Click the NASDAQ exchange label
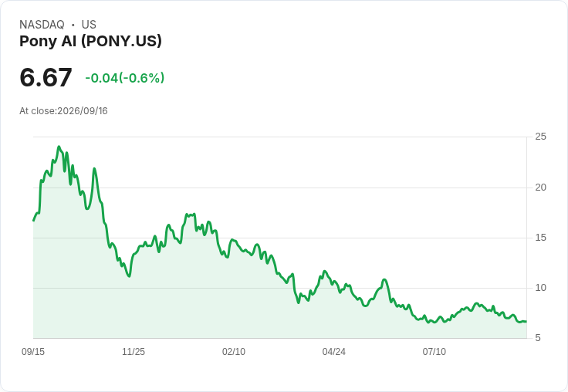This screenshot has width=568, height=392. click(42, 25)
